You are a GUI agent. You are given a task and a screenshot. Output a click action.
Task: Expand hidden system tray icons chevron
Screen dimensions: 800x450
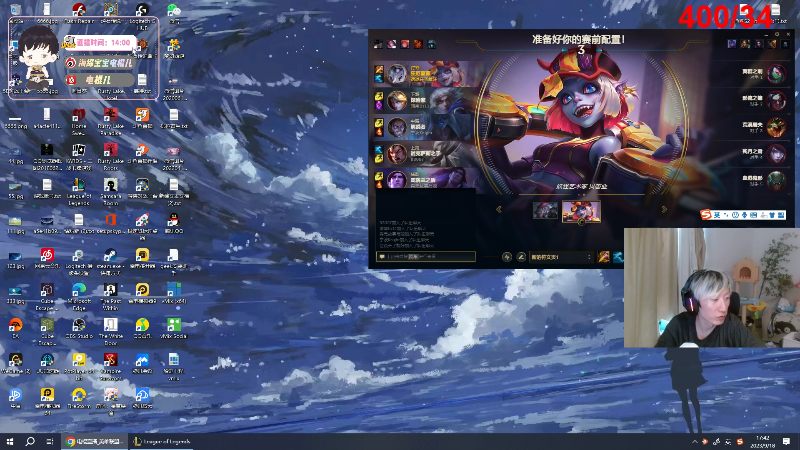pos(694,441)
